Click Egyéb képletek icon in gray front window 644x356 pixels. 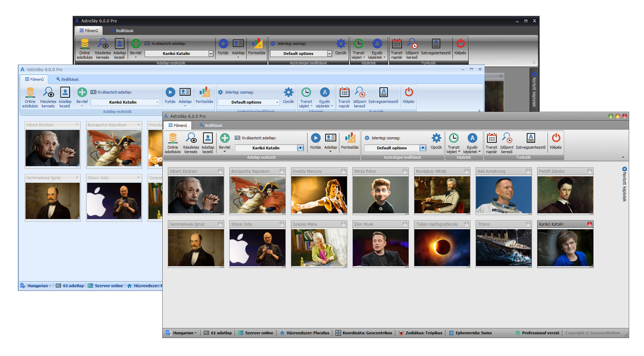[473, 138]
